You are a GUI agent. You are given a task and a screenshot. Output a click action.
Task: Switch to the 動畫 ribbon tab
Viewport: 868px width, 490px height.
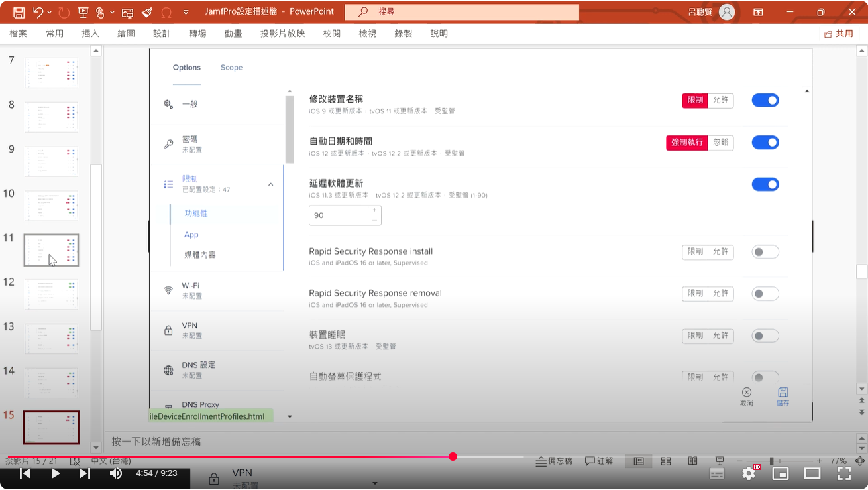233,33
